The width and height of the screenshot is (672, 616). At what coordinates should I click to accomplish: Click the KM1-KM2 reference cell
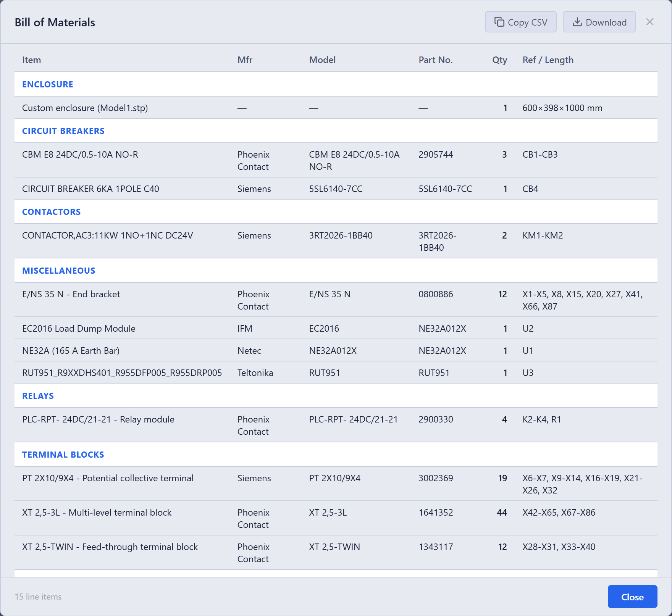pos(543,235)
